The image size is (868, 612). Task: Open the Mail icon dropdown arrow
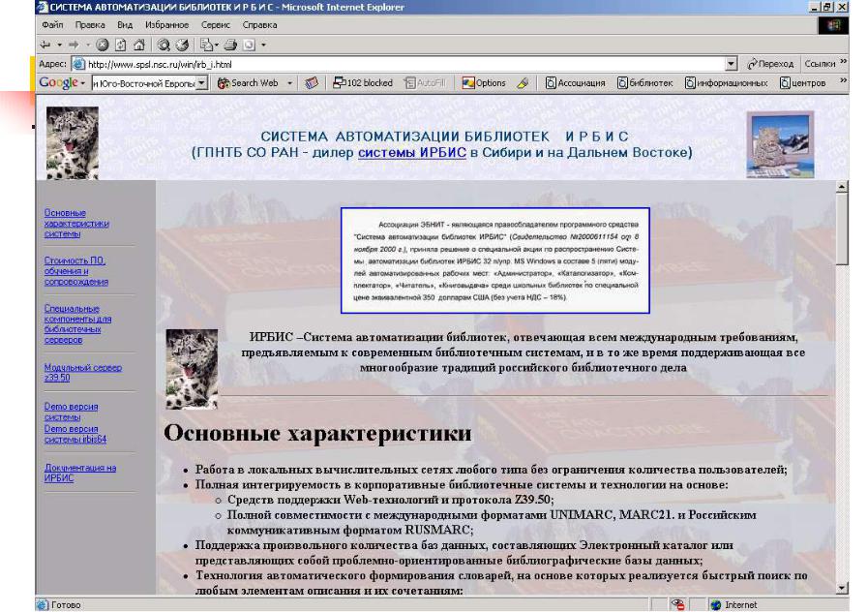coord(217,45)
